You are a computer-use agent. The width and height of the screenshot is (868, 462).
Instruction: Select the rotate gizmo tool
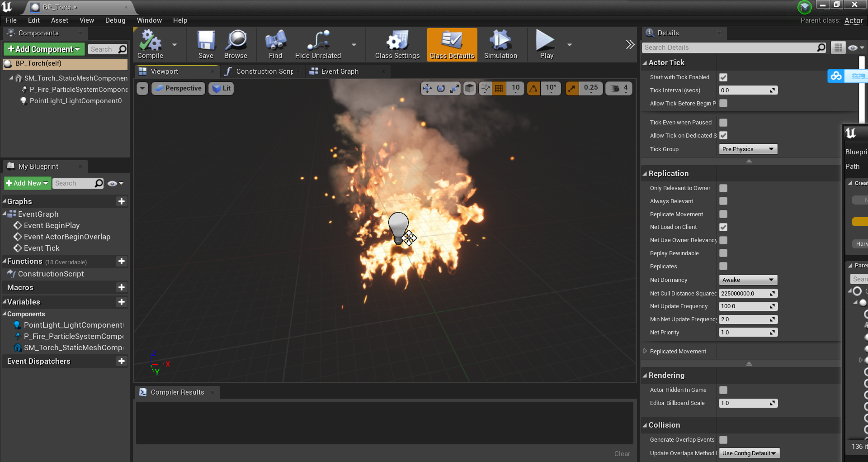[441, 88]
